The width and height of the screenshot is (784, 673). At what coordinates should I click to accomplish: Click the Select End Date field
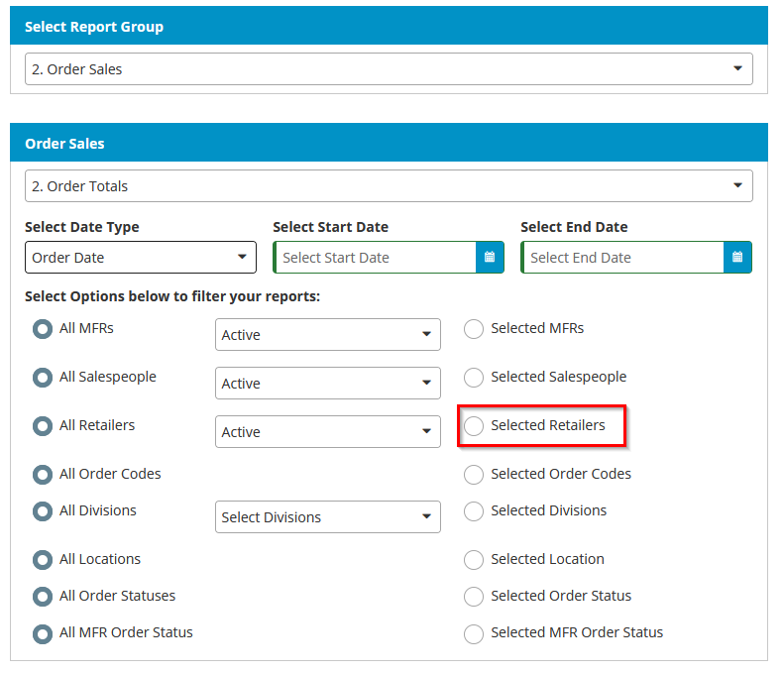coord(623,258)
